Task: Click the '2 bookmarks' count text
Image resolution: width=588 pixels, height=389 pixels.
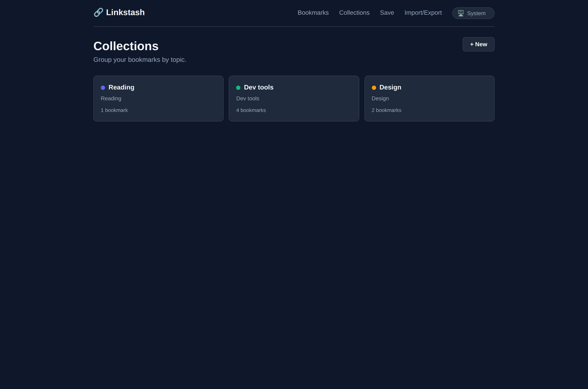Action: pos(386,110)
